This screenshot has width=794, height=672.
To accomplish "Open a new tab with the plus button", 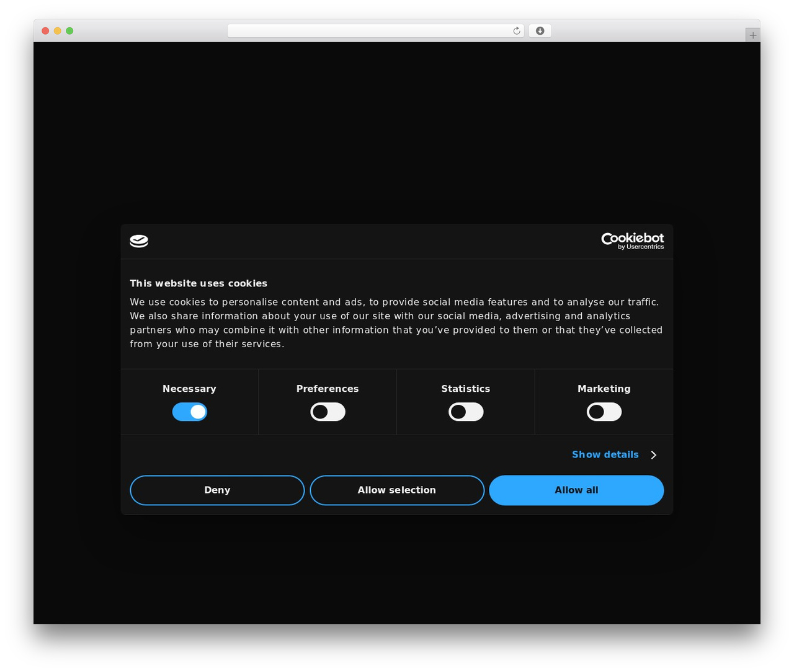I will coord(752,35).
